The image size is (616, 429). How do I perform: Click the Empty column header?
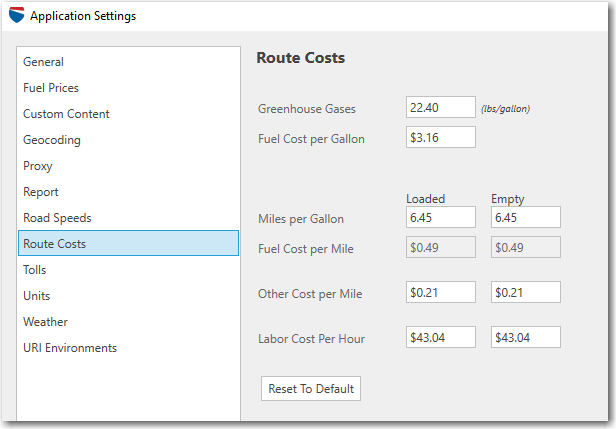(x=508, y=199)
